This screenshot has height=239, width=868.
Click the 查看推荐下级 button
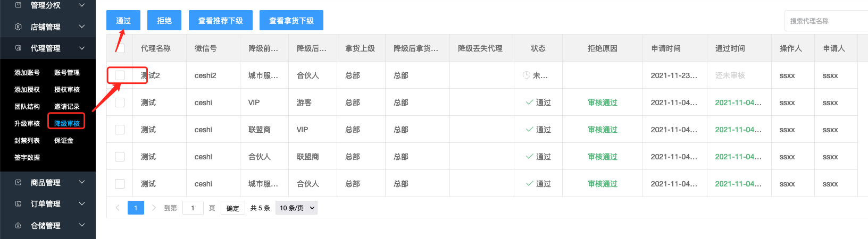pyautogui.click(x=220, y=20)
